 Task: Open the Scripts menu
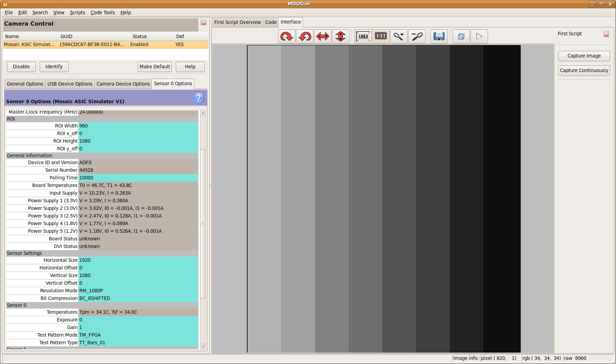point(77,12)
